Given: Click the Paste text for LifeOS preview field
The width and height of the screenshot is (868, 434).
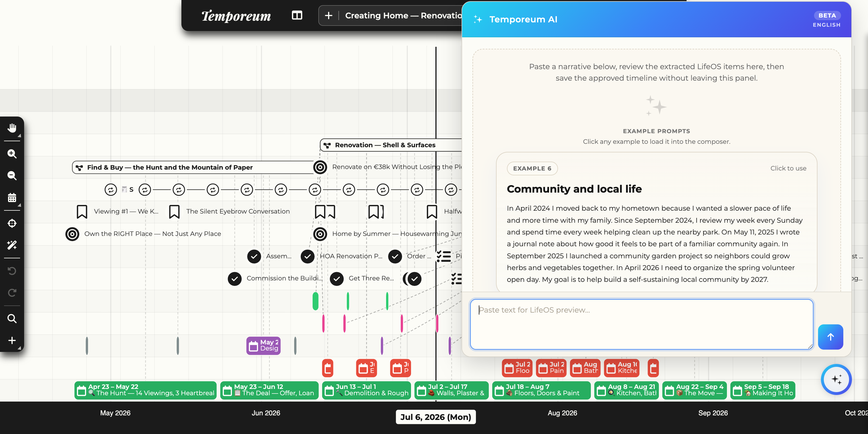Looking at the screenshot, I should 642,324.
